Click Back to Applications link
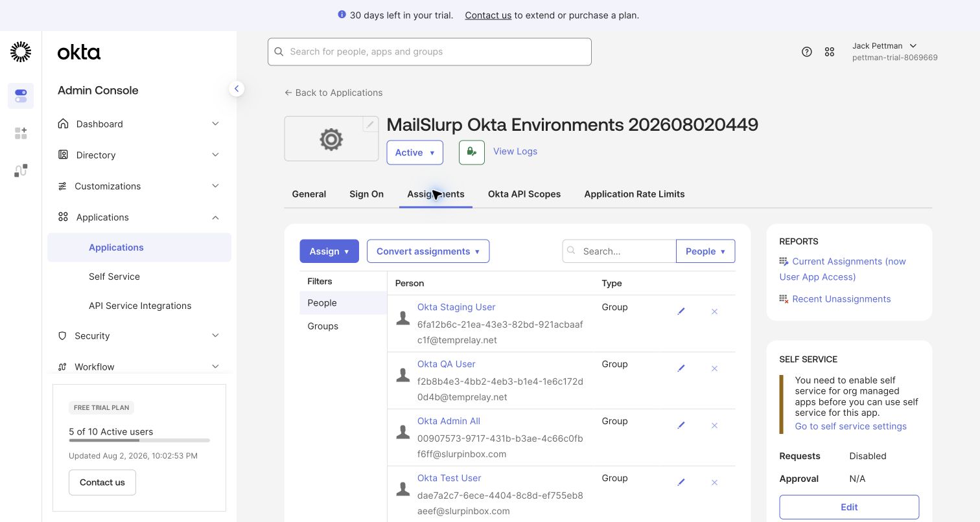The width and height of the screenshot is (980, 522). pyautogui.click(x=333, y=93)
